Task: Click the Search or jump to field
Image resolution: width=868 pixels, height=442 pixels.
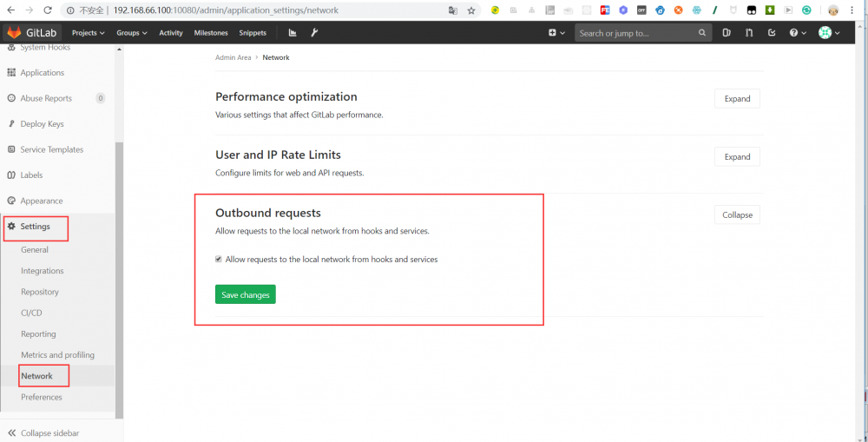Action: coord(638,33)
